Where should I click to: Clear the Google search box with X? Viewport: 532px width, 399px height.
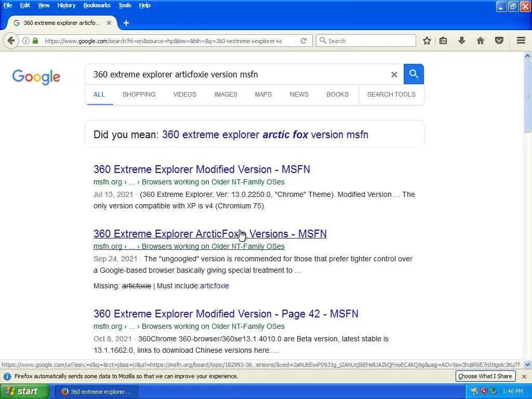394,75
